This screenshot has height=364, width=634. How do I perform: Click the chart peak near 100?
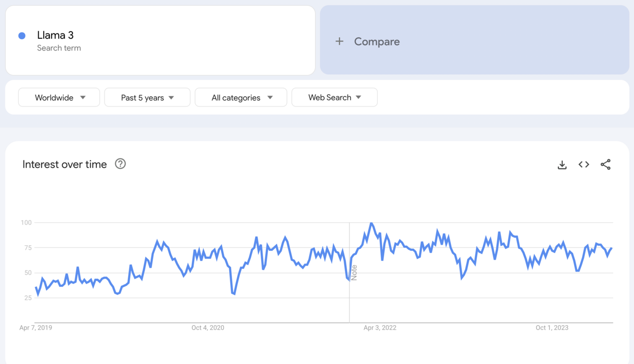pyautogui.click(x=371, y=224)
